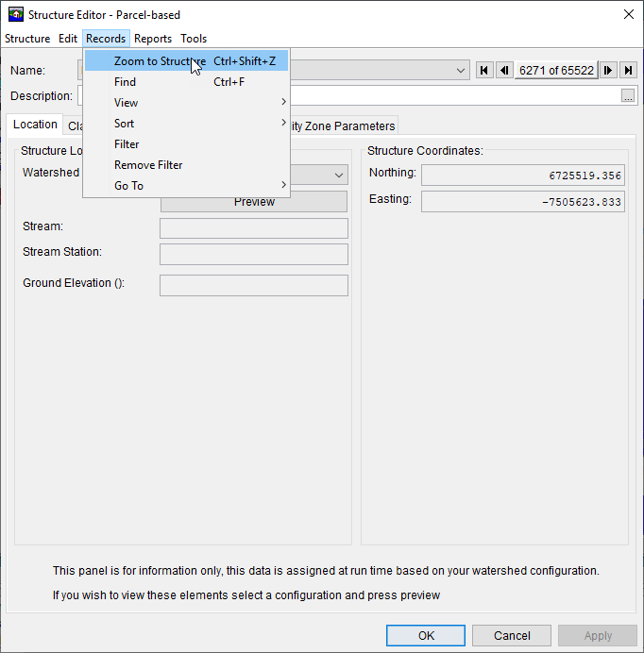Click the Easting value -7505623.833
This screenshot has width=644, height=653.
pyautogui.click(x=523, y=202)
